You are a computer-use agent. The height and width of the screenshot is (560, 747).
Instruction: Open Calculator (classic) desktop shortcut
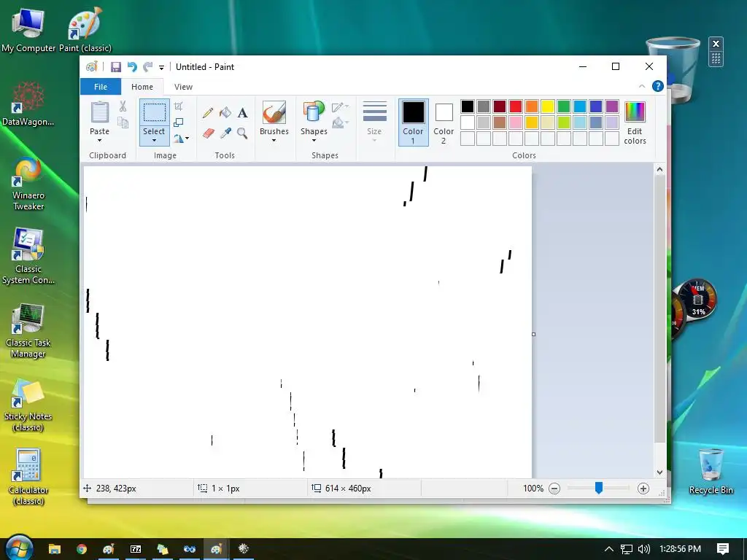tap(28, 477)
